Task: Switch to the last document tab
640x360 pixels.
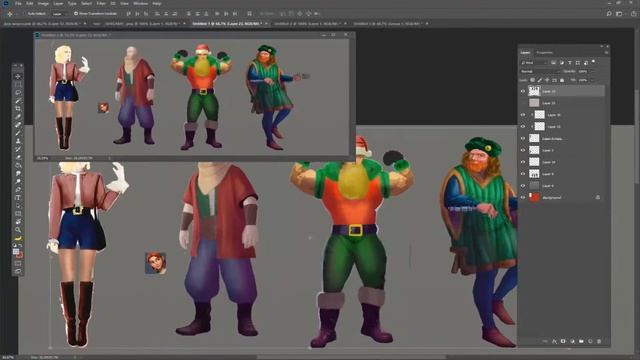Action: pyautogui.click(x=389, y=24)
